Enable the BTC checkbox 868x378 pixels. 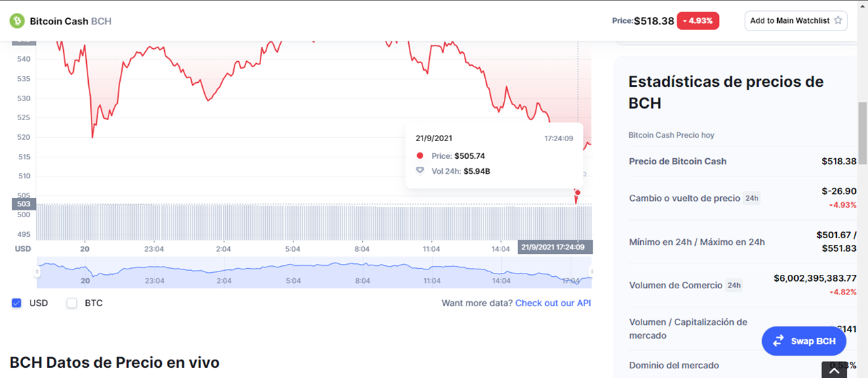point(72,303)
